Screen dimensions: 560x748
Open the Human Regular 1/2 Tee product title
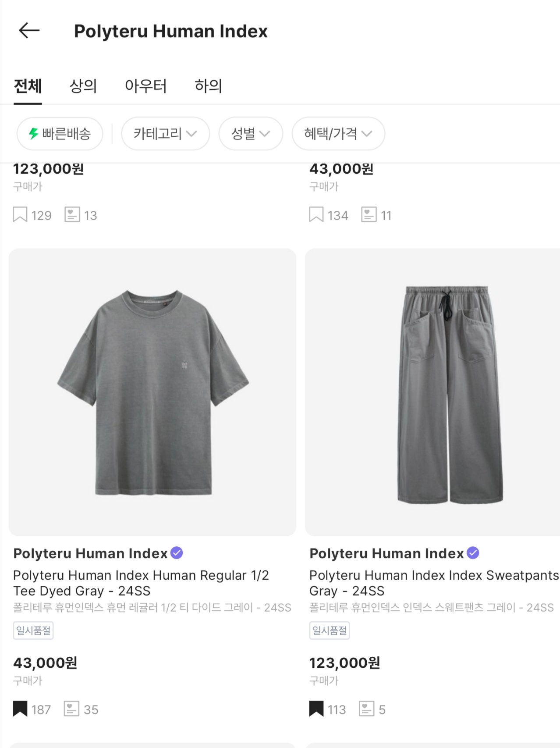click(x=141, y=583)
